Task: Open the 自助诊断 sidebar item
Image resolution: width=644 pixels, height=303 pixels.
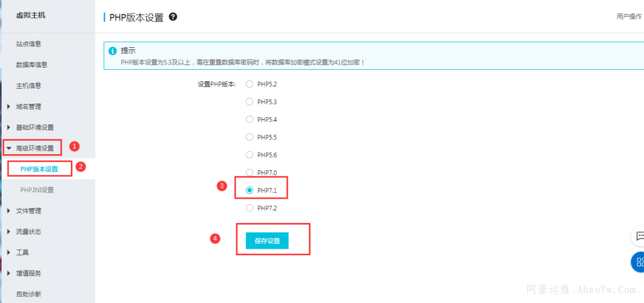Action: 28,294
